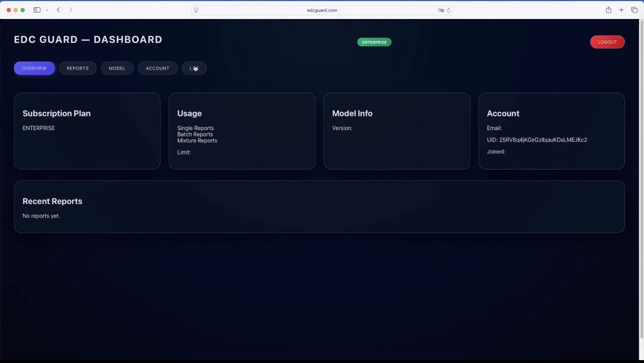Go to the Account tab
The height and width of the screenshot is (363, 644).
[158, 68]
